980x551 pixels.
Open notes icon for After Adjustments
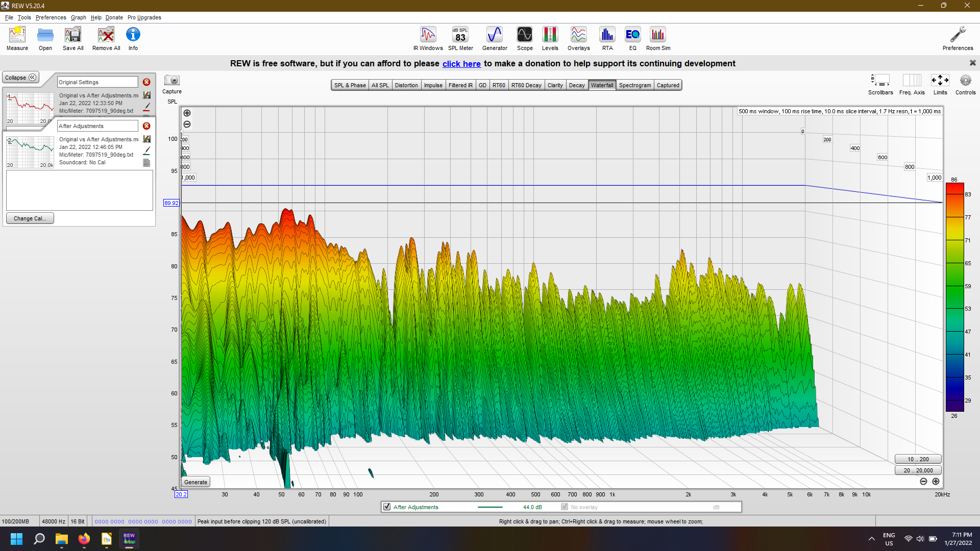147,163
